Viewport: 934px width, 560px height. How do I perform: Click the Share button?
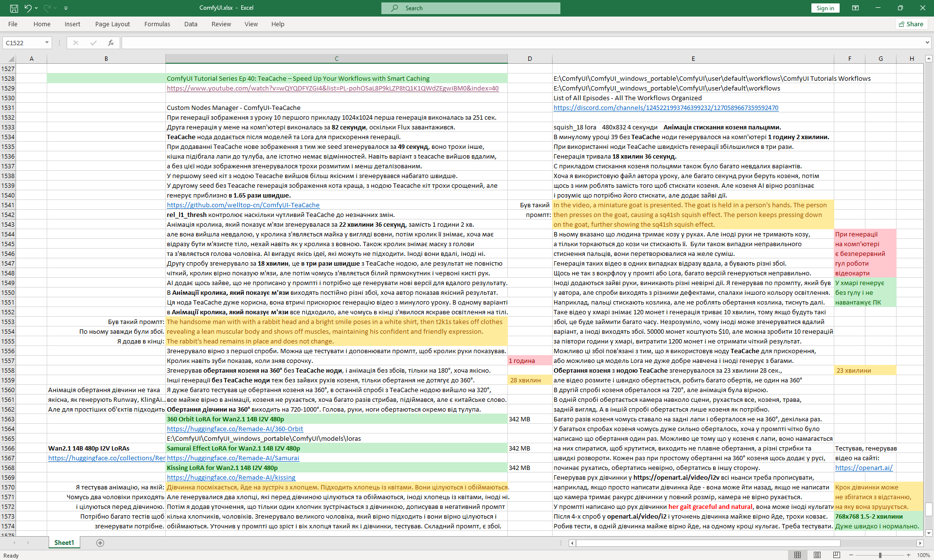tap(911, 24)
